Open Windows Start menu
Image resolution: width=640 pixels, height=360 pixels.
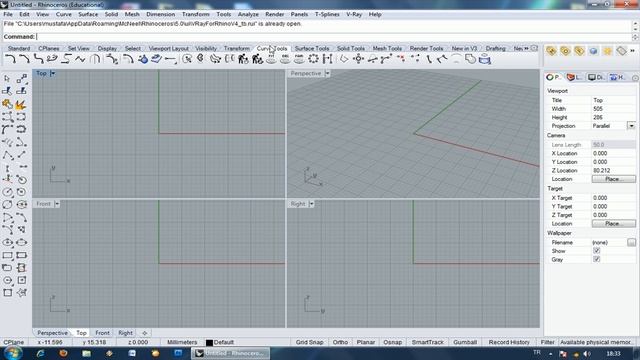13,353
